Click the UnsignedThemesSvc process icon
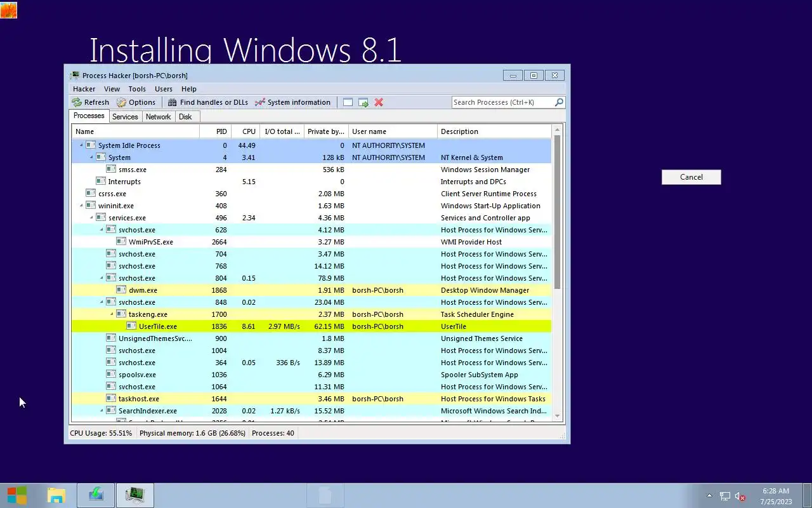Screen dimensions: 812x508 tap(111, 338)
